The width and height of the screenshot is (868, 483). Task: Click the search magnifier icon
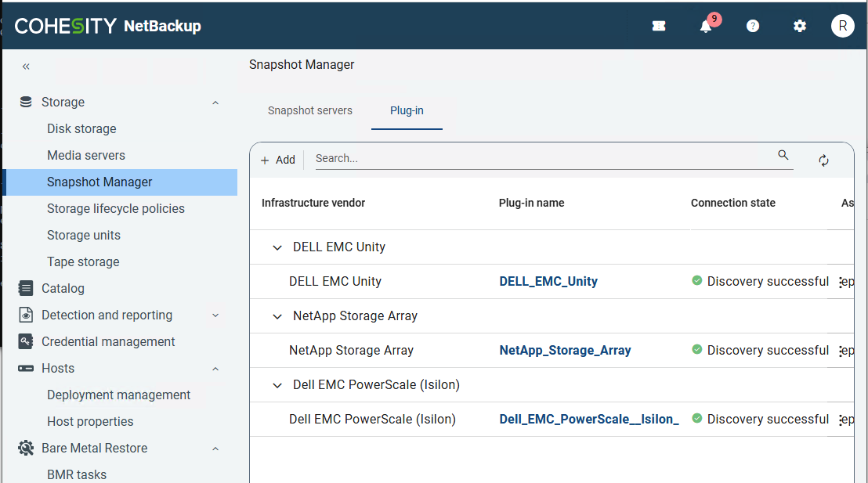tap(783, 155)
